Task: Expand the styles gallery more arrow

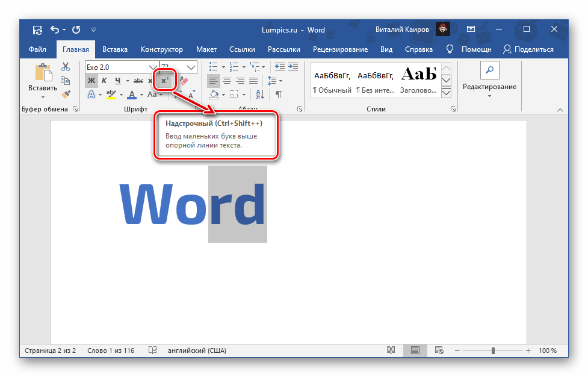Action: [x=446, y=93]
